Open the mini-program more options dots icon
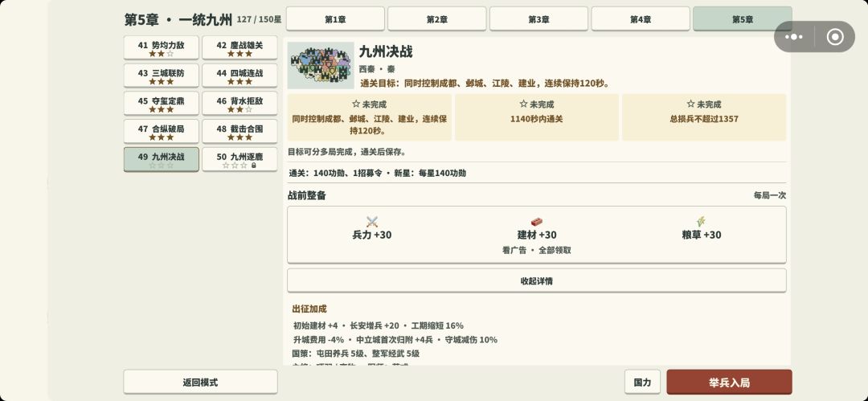 [x=794, y=37]
